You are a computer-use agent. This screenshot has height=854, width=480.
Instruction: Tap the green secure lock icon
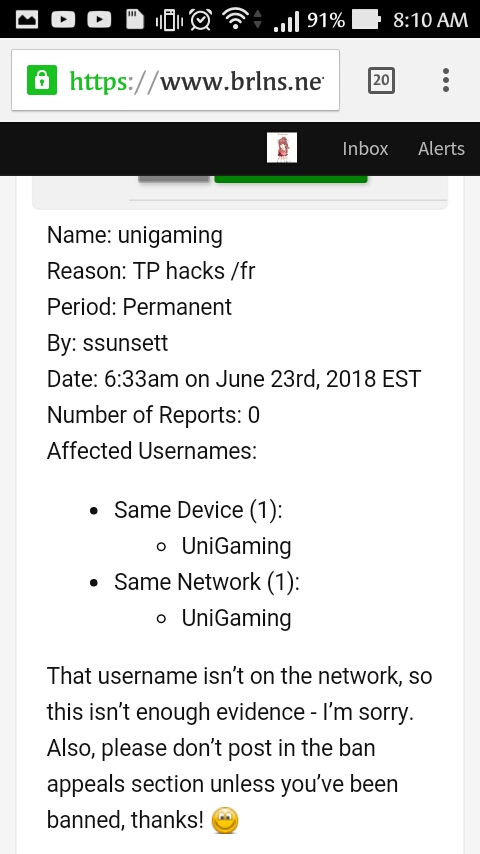tap(41, 81)
